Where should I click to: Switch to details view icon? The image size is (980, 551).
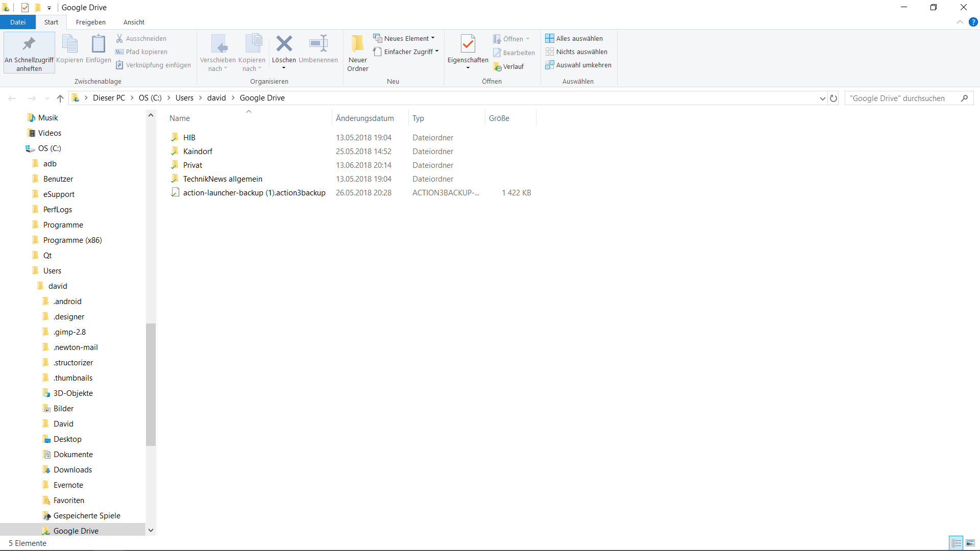[x=956, y=543]
